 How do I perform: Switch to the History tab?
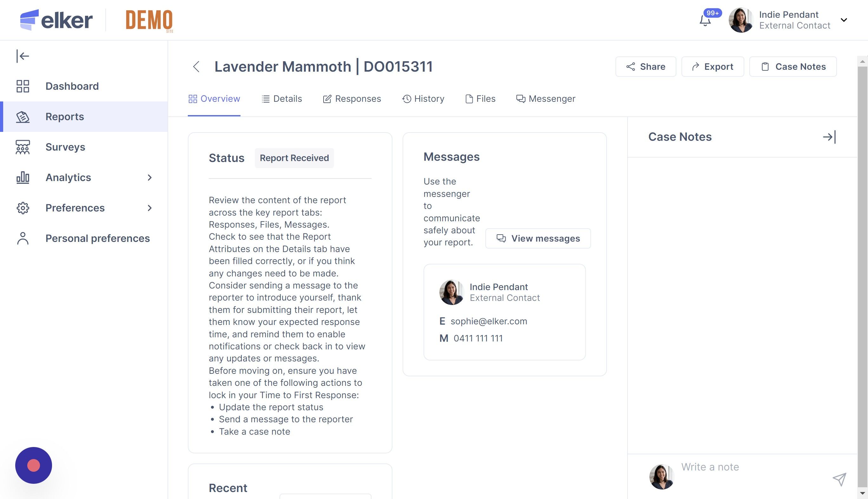coord(423,99)
